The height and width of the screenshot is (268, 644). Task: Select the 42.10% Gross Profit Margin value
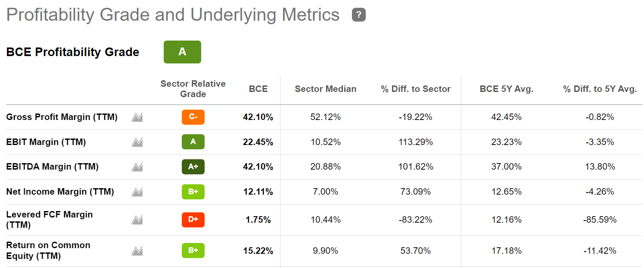pos(257,117)
